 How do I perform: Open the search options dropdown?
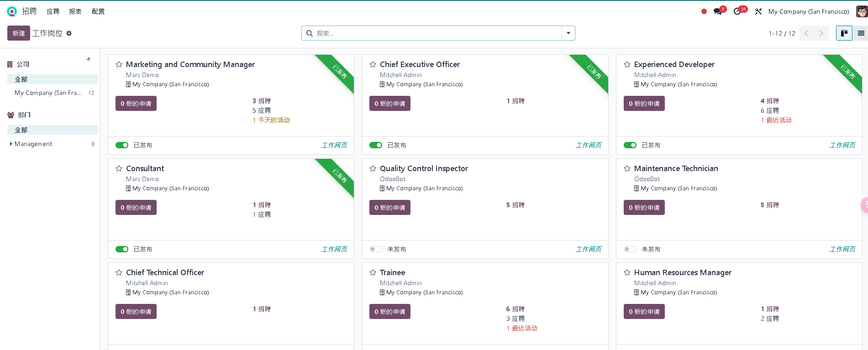(x=568, y=33)
